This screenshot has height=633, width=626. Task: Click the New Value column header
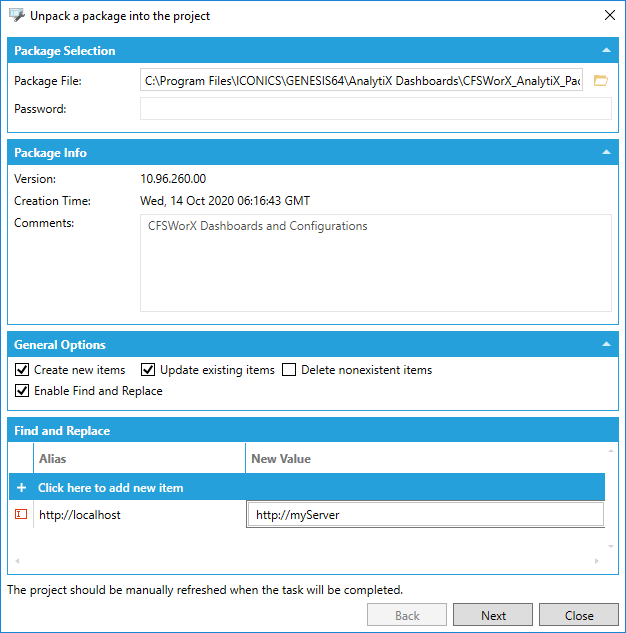coord(424,459)
